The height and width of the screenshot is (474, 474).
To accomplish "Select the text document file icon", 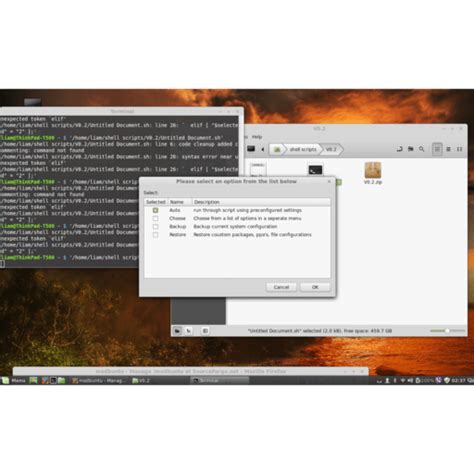I will (258, 170).
